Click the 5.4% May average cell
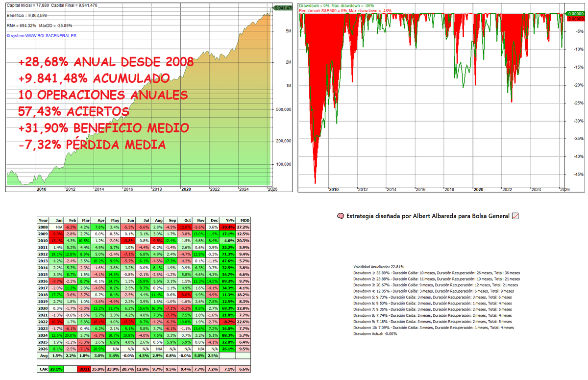The image size is (588, 380). pos(114,355)
